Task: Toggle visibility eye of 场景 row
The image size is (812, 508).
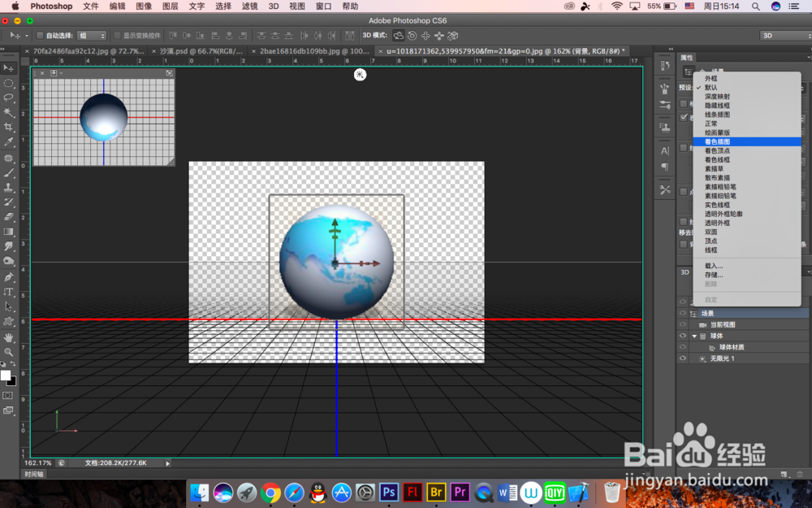Action: coord(683,313)
